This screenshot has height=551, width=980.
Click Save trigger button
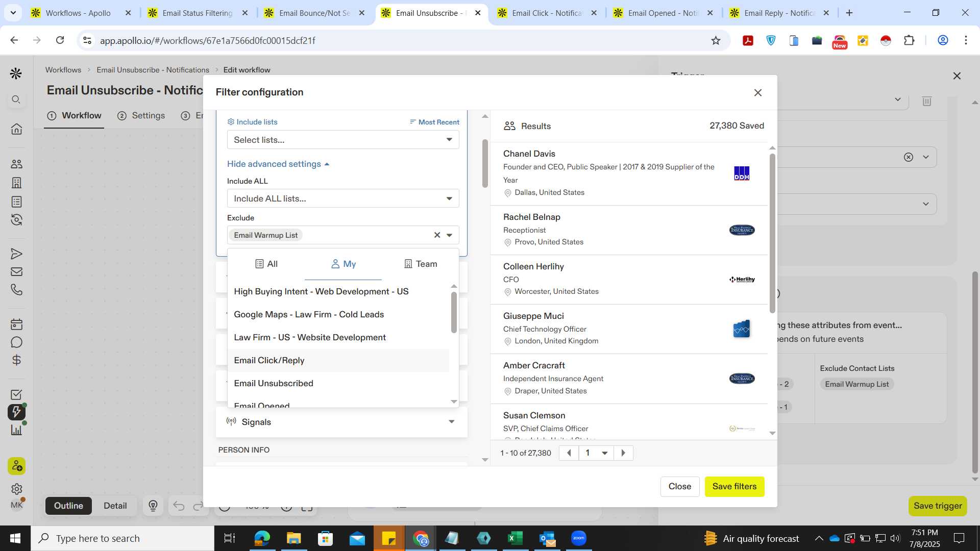[x=938, y=506]
